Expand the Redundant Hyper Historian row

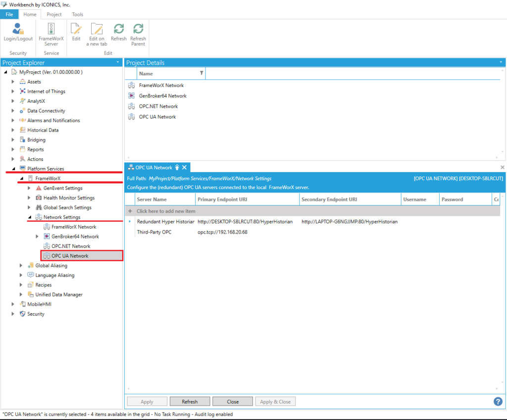130,222
